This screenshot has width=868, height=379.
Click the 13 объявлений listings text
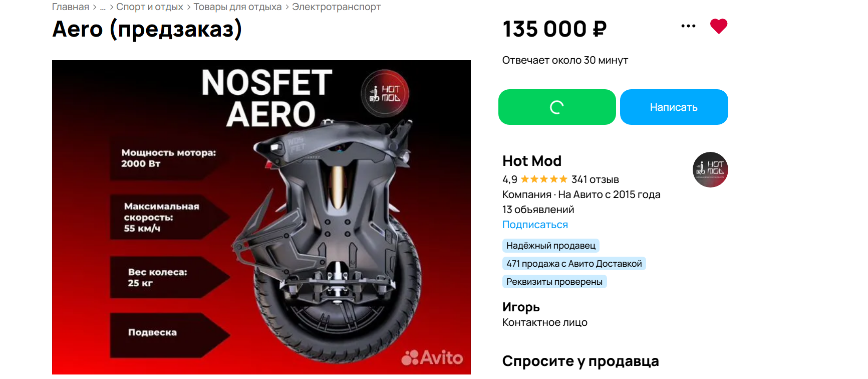(538, 210)
